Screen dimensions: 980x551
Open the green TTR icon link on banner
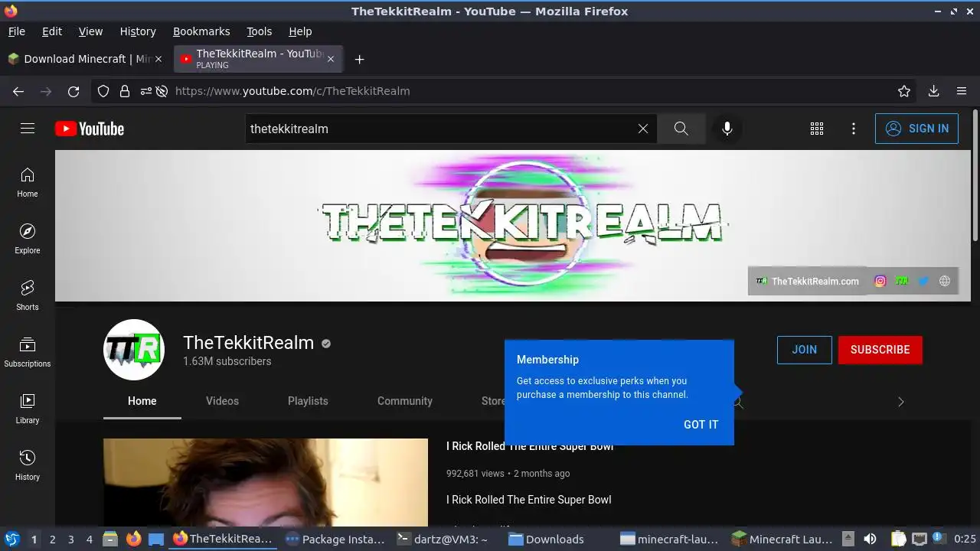(x=902, y=281)
